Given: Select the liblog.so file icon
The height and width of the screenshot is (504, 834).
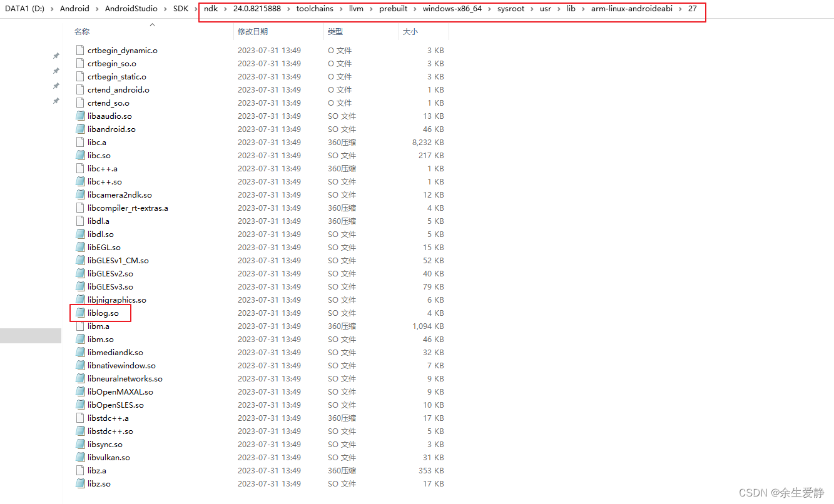Looking at the screenshot, I should (79, 313).
